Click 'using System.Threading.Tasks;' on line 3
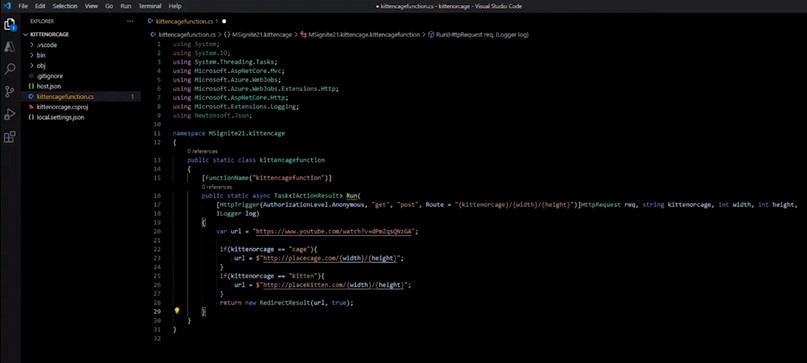 [x=225, y=62]
